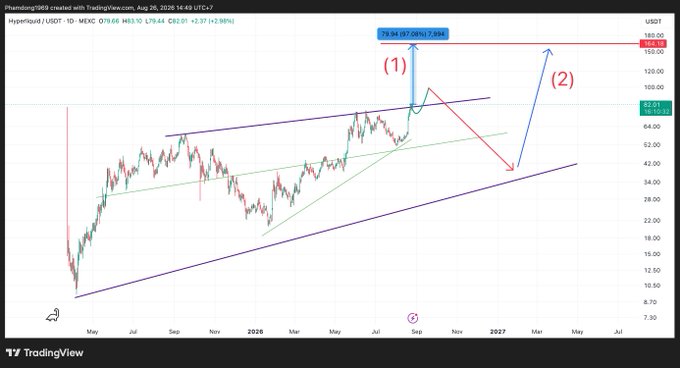
Task: Click the 10.50 price axis label
Action: pos(653,286)
